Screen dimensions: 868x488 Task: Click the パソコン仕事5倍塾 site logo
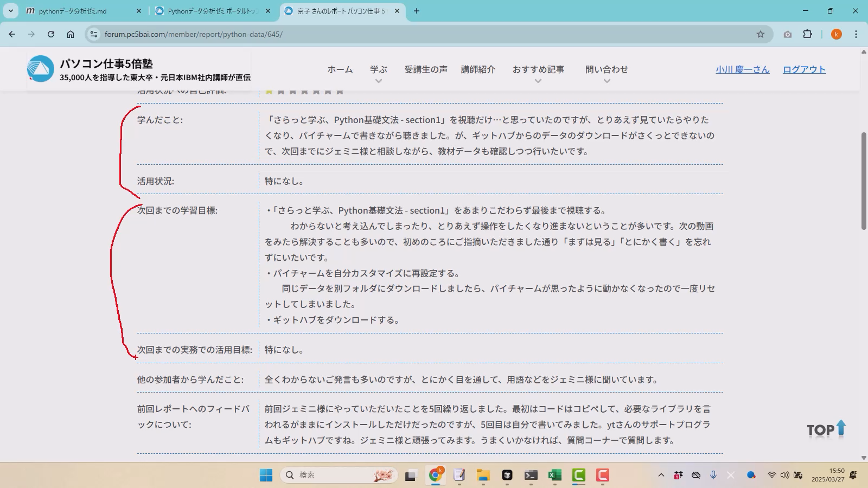tap(41, 69)
